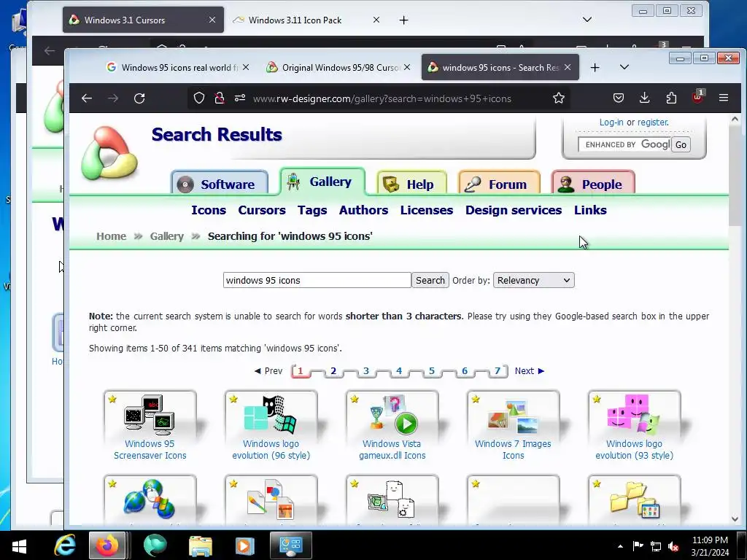This screenshot has height=560, width=747.
Task: Open Internet Explorer from taskbar
Action: (65, 545)
